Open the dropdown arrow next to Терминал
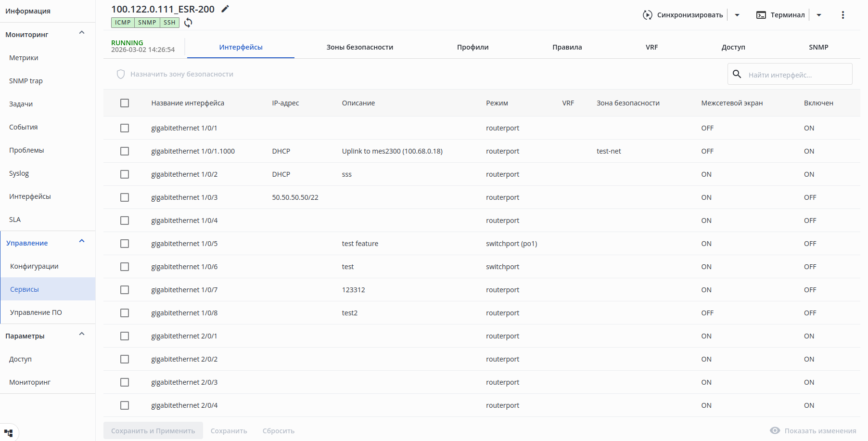 point(819,15)
